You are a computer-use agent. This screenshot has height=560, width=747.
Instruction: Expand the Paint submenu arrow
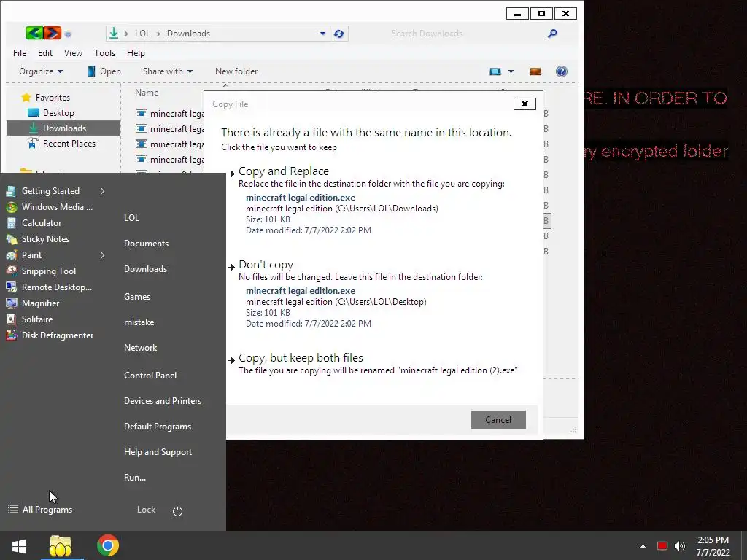102,255
